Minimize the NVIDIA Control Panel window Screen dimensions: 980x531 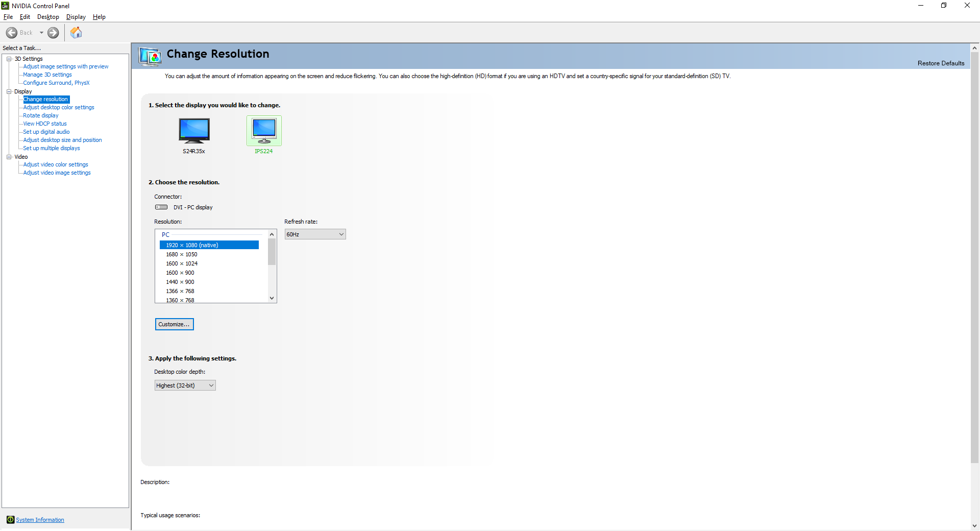coord(921,6)
